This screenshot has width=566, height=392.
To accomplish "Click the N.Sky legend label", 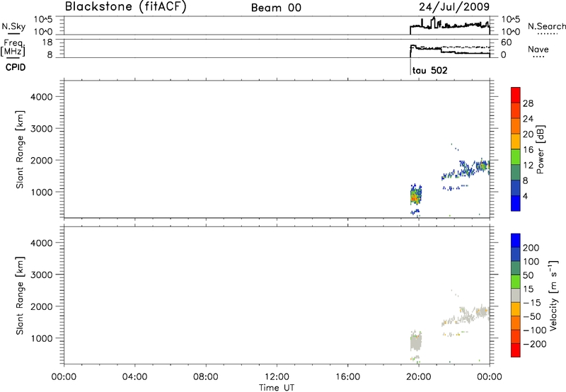I will coord(13,27).
